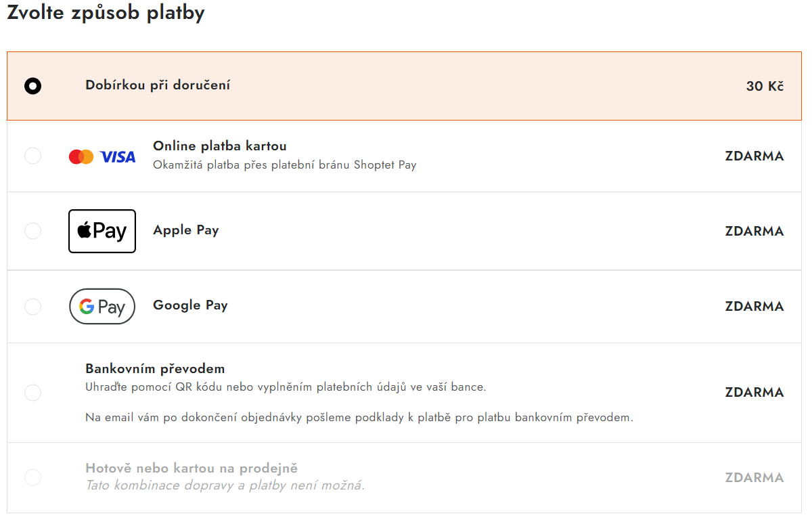Viewport: 812px width, 520px height.
Task: Click the Google Pay text label
Action: (x=190, y=305)
